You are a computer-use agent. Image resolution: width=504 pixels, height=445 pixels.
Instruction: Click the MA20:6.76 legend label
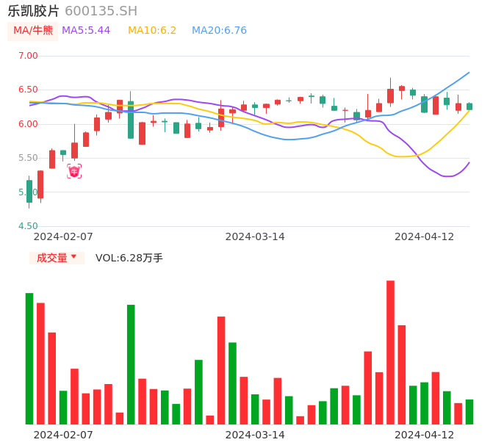219,31
